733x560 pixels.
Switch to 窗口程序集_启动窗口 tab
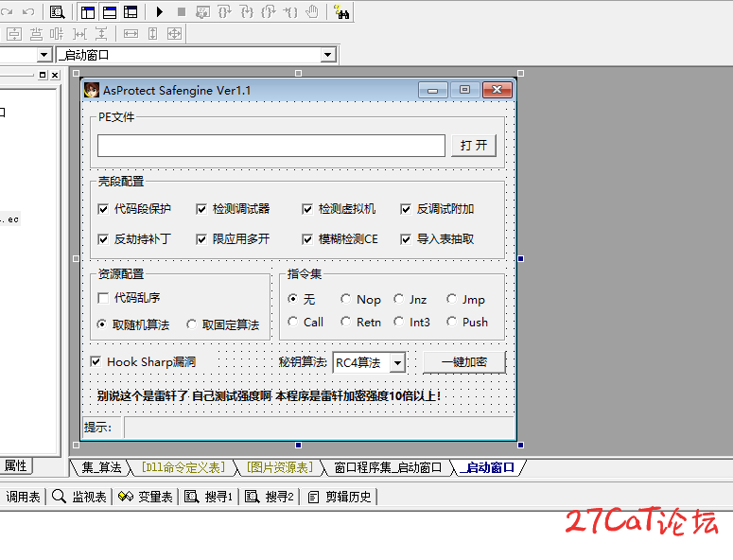click(x=388, y=467)
